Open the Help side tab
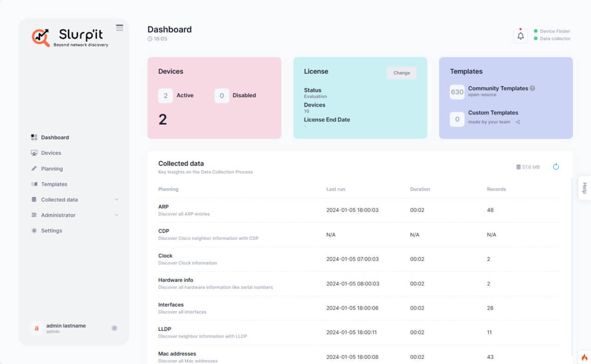Screen dimensions: 591x364 tap(584, 188)
